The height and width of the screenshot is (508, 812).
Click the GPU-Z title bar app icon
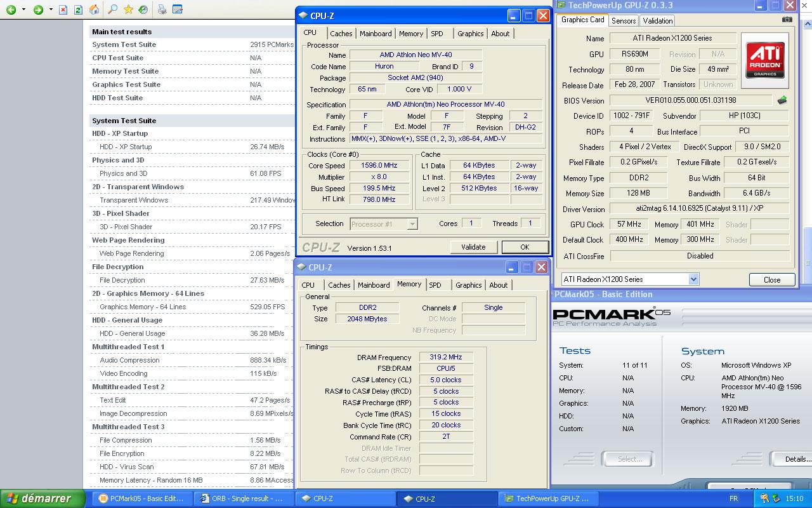coord(561,5)
